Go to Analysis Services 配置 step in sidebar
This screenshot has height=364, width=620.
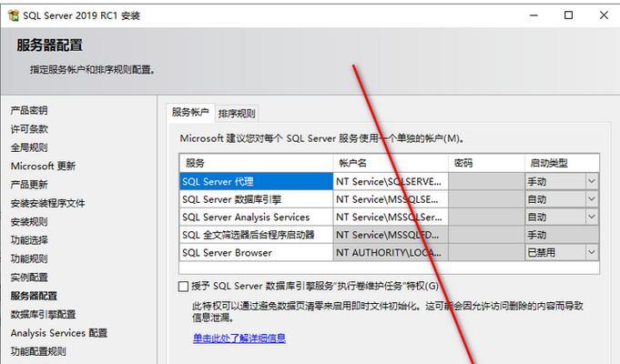coord(59,333)
